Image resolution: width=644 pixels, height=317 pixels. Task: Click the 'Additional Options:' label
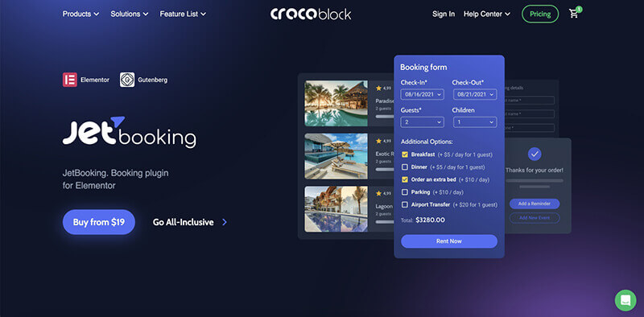(x=427, y=142)
